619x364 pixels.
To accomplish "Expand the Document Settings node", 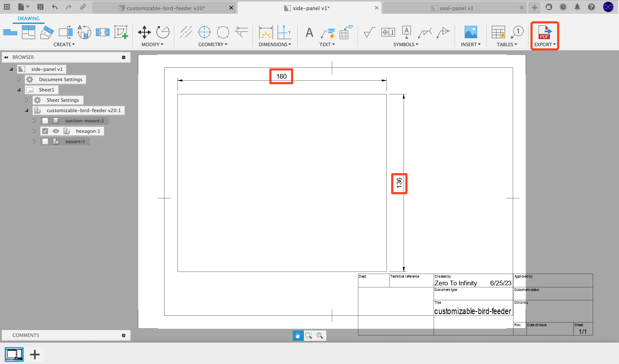I will [19, 80].
